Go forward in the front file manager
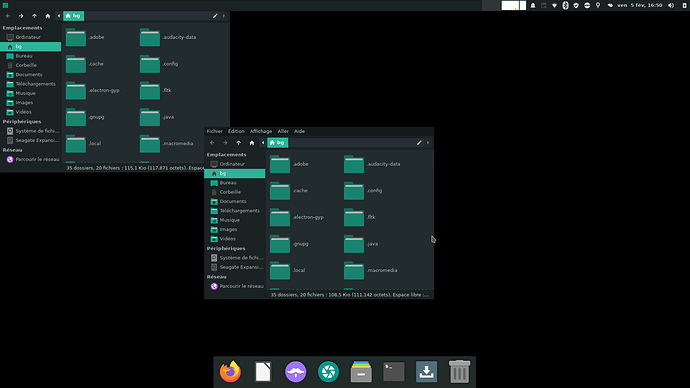The height and width of the screenshot is (388, 690). pyautogui.click(x=225, y=143)
